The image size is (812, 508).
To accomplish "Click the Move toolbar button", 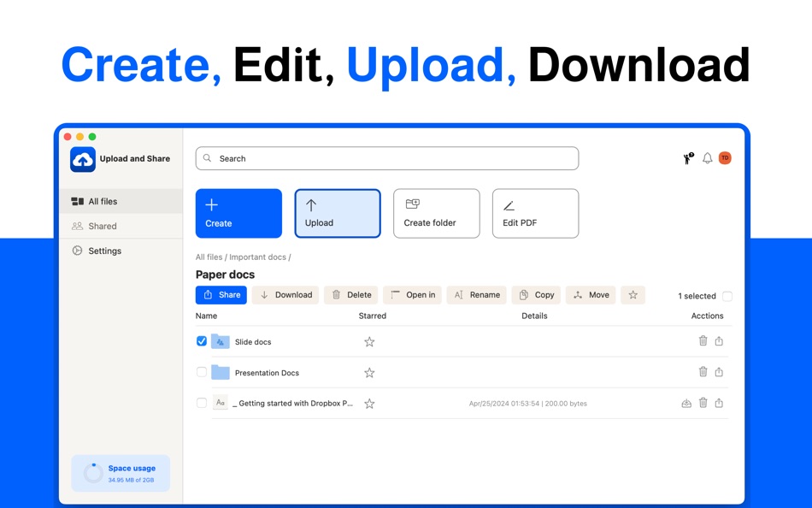I will 591,295.
